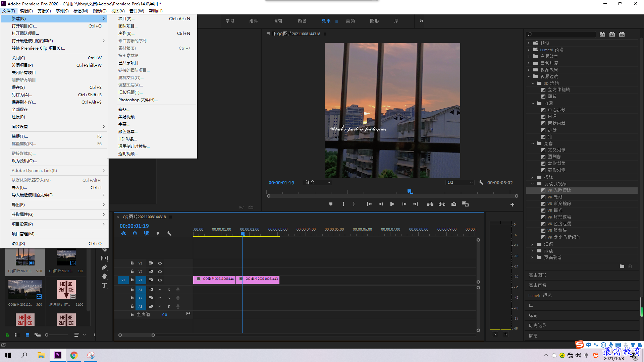Open the 适合 zoom level dropdown
Image resolution: width=644 pixels, height=362 pixels.
pyautogui.click(x=317, y=183)
